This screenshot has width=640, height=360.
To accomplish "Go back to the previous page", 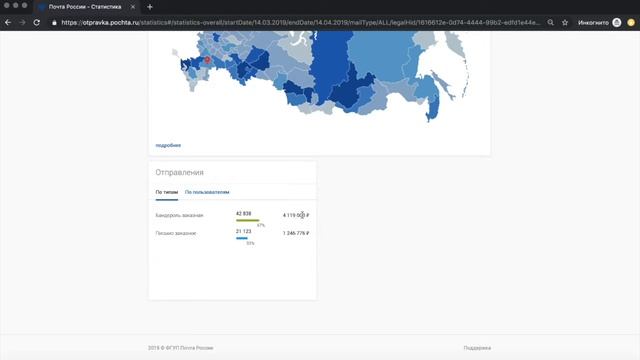I will tap(8, 22).
